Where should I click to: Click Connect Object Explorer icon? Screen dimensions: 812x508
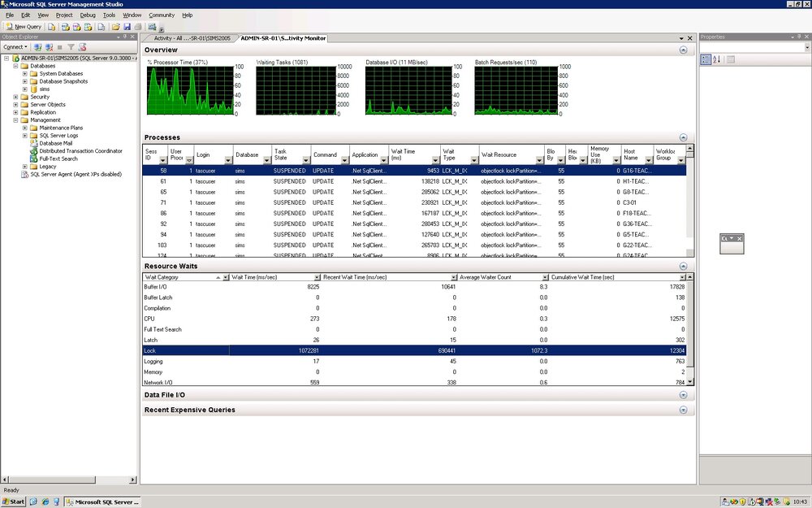pos(38,47)
